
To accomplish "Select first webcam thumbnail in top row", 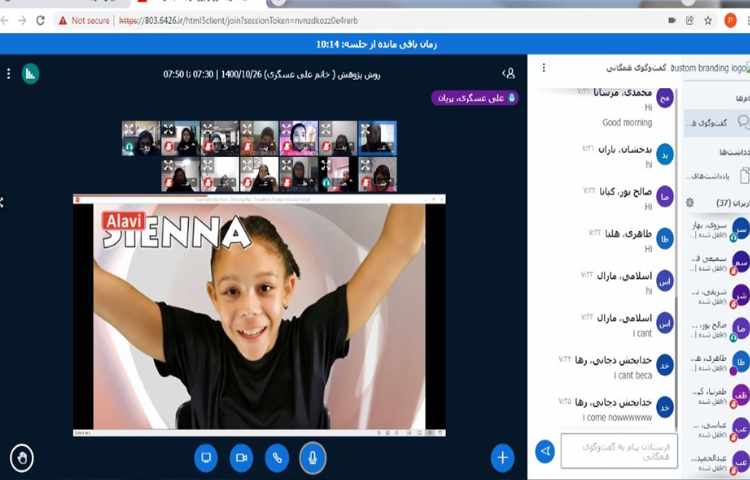I will coord(140,138).
